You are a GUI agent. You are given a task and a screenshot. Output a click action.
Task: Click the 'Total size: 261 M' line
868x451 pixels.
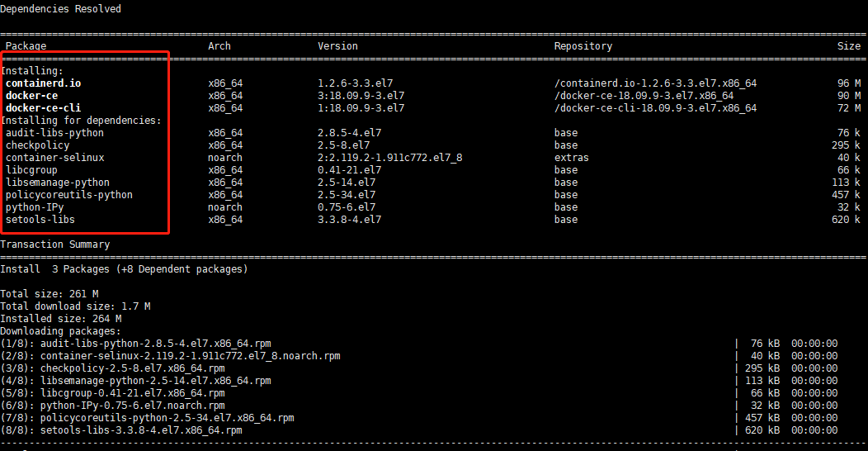(x=50, y=294)
